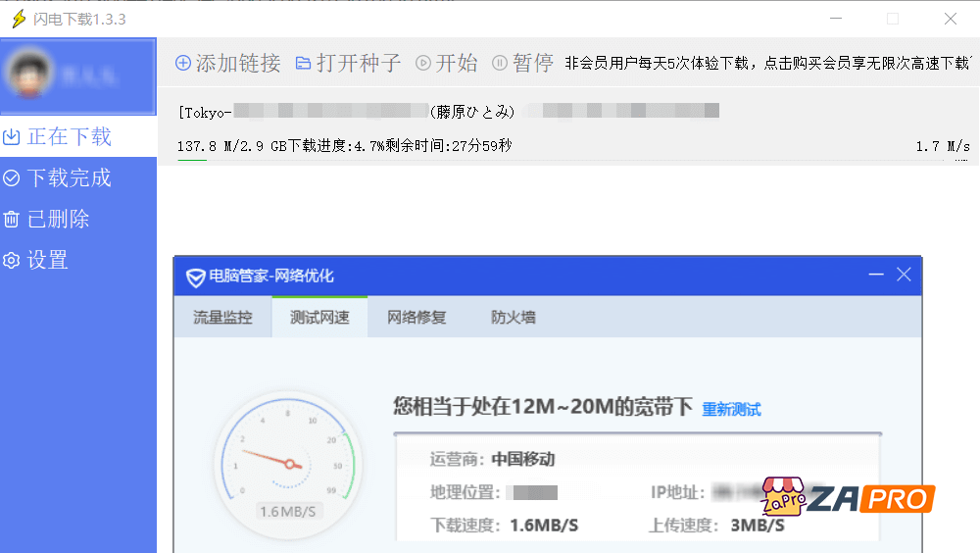
Task: Switch to the 测试网速 tab
Action: (x=319, y=317)
